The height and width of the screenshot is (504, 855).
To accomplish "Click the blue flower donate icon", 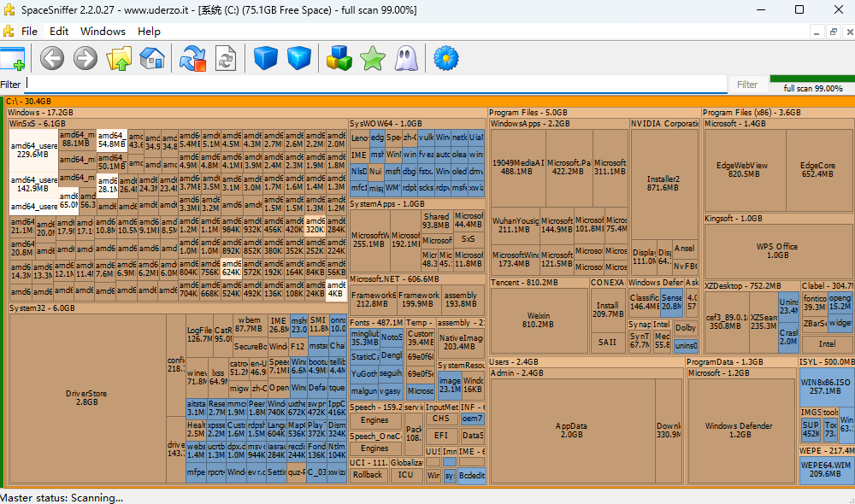I will (446, 58).
